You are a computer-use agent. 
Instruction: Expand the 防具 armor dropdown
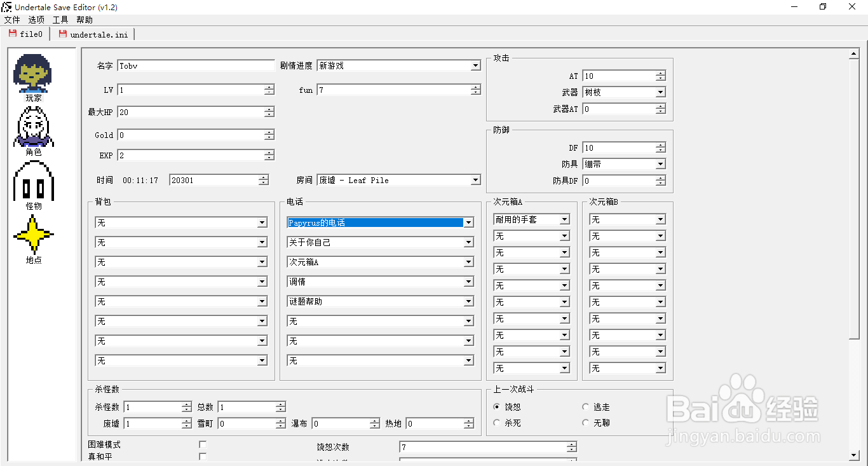tap(661, 164)
